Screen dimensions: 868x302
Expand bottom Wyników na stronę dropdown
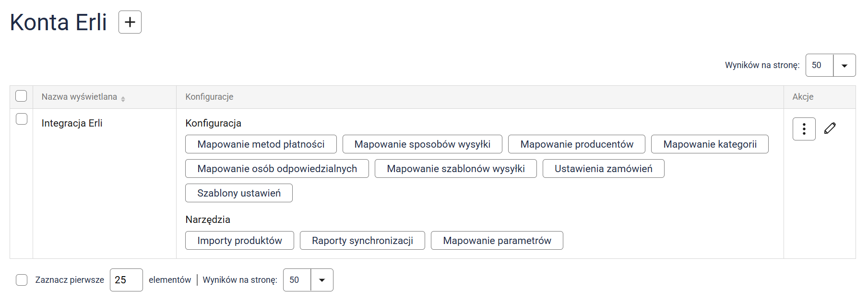pyautogui.click(x=322, y=280)
